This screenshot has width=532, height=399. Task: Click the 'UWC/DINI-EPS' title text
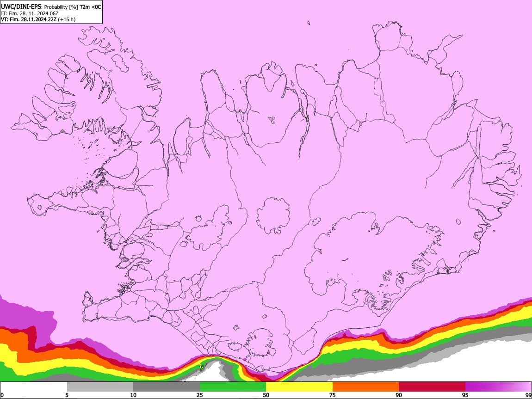[x=21, y=6]
